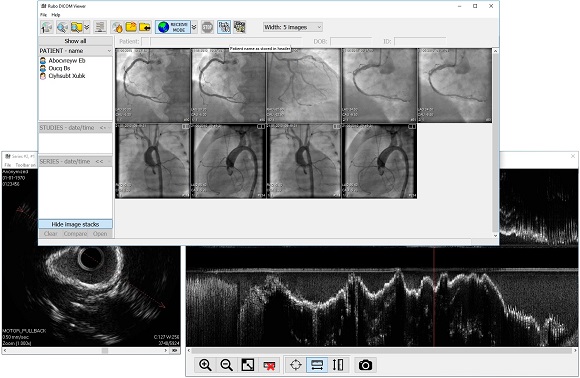Viewport: 580px width, 378px height.
Task: Tick the corner checkbox on third second-row thumbnail
Action: click(x=336, y=126)
